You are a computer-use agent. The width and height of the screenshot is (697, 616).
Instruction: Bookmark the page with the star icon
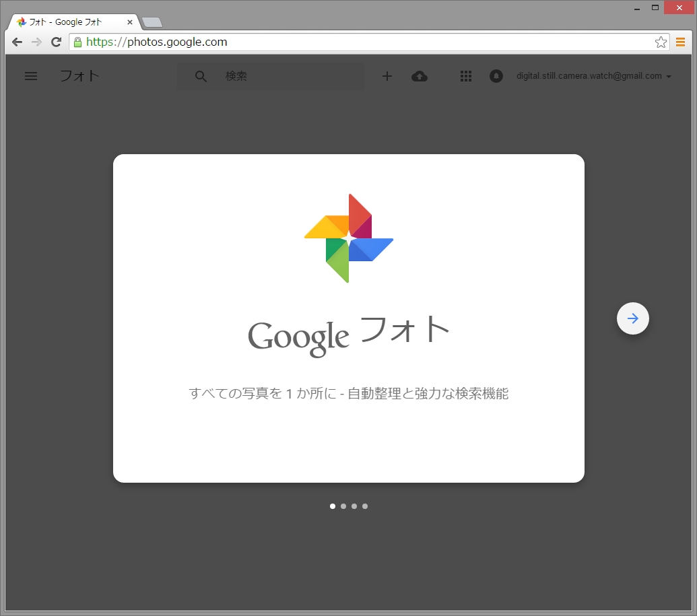tap(661, 42)
